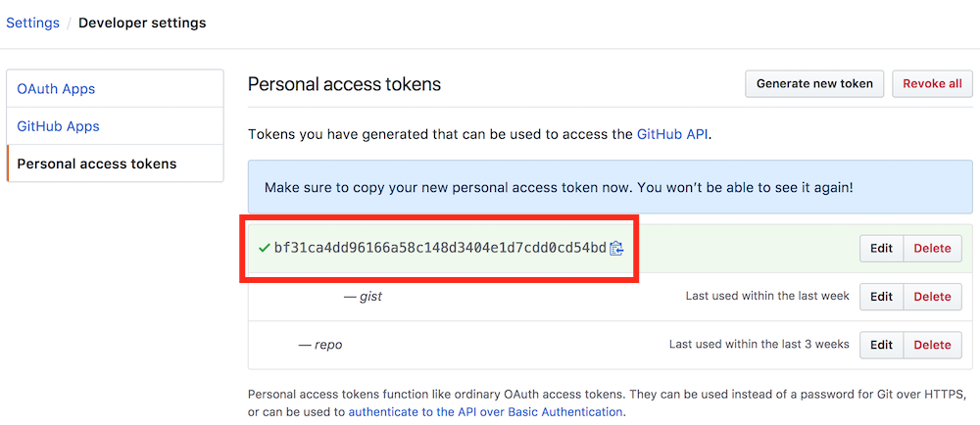Screen dimensions: 980x425
Task: Go back to Settings via breadcrumb
Action: pyautogui.click(x=32, y=23)
